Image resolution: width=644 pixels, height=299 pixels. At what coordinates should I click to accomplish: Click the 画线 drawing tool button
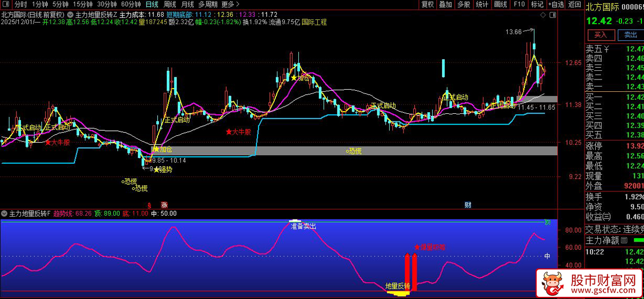[x=500, y=4]
